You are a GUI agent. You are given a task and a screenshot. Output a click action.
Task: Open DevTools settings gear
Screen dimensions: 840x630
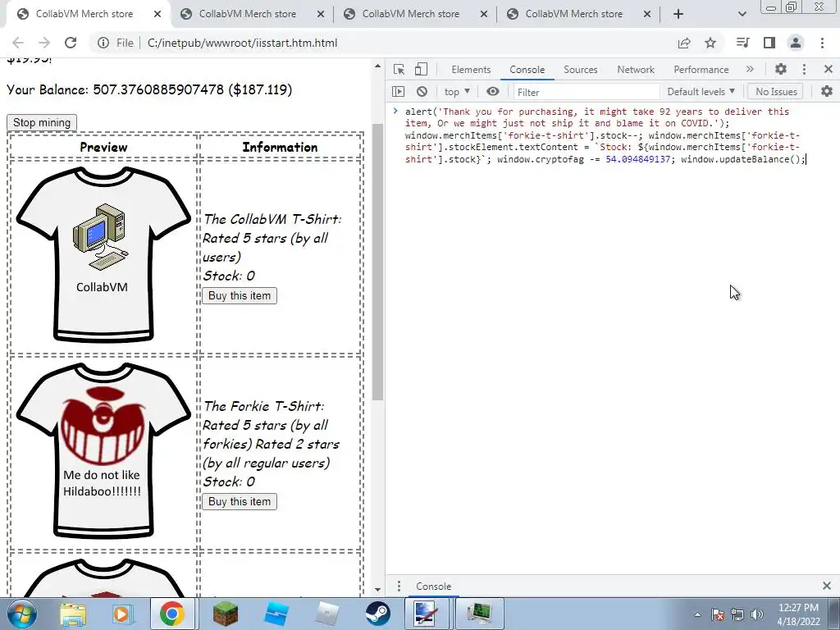(x=781, y=69)
